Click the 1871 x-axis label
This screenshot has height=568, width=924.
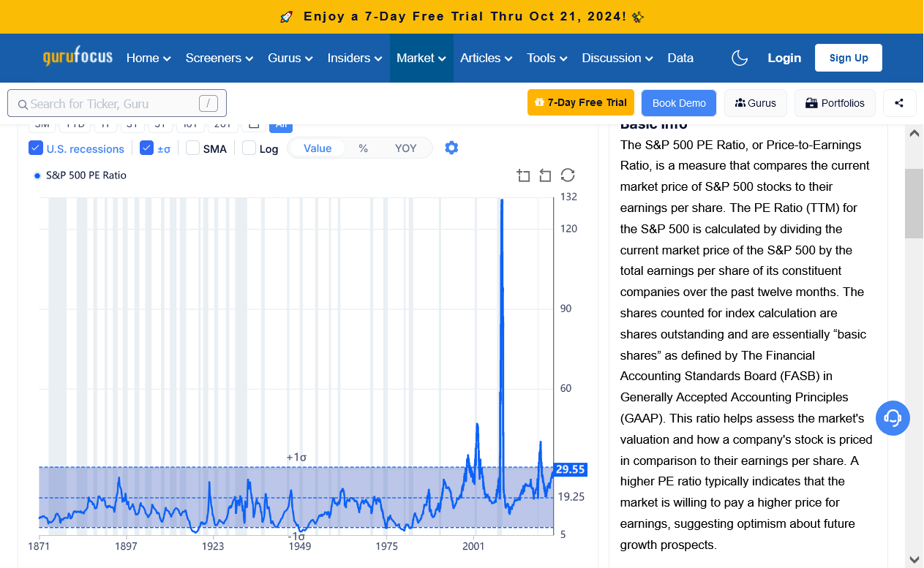point(39,547)
